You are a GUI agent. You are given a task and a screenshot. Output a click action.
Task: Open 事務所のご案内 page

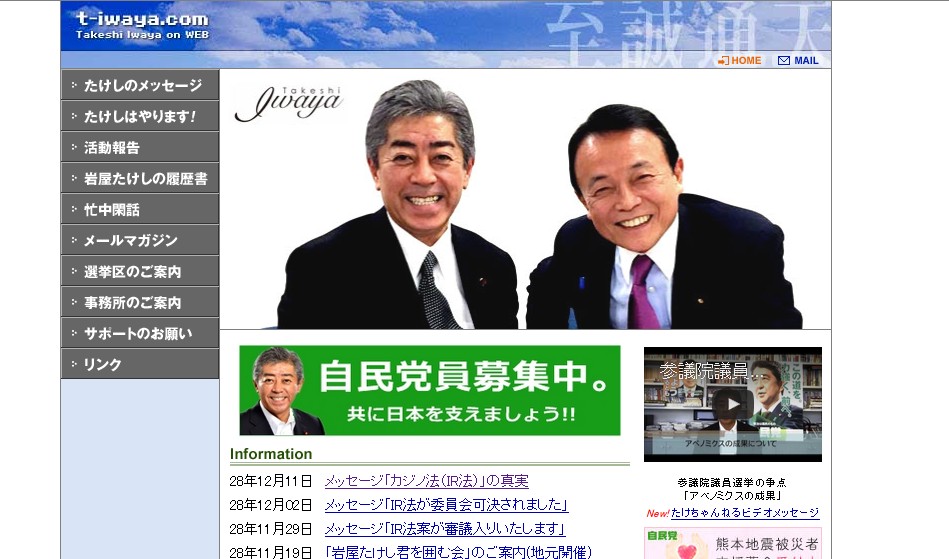tap(140, 302)
